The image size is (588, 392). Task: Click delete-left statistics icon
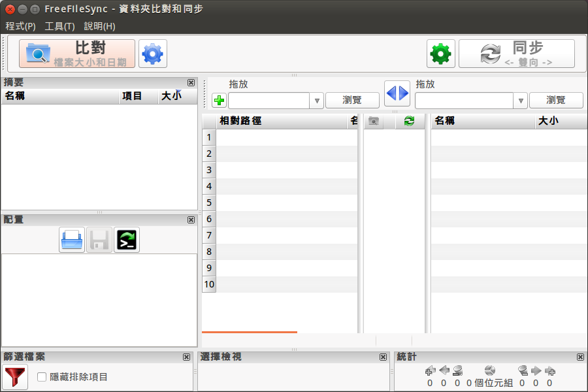[x=457, y=370]
